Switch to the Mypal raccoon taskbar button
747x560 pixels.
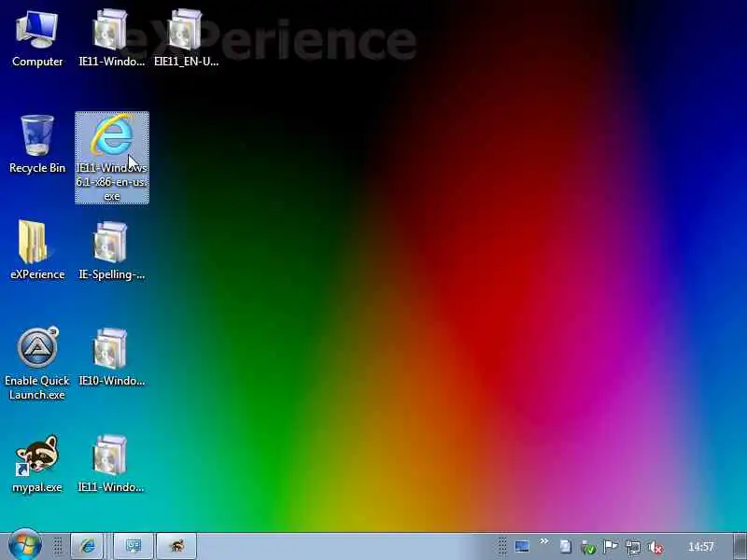pyautogui.click(x=176, y=546)
